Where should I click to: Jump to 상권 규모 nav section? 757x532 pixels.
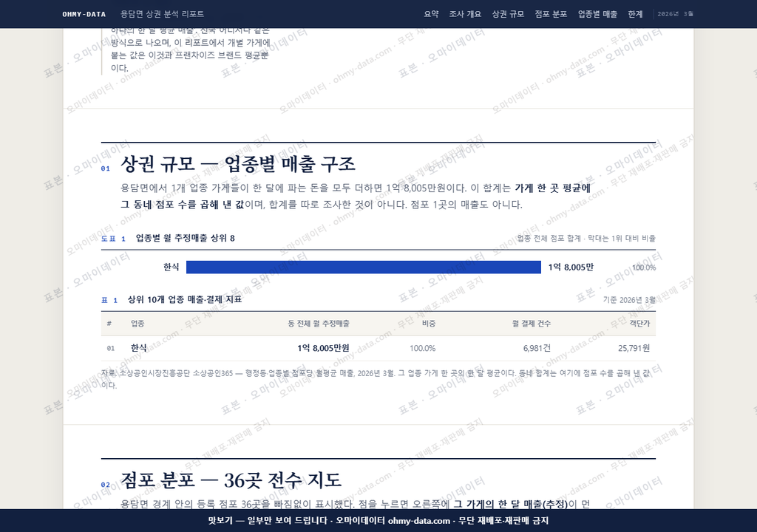pyautogui.click(x=508, y=14)
